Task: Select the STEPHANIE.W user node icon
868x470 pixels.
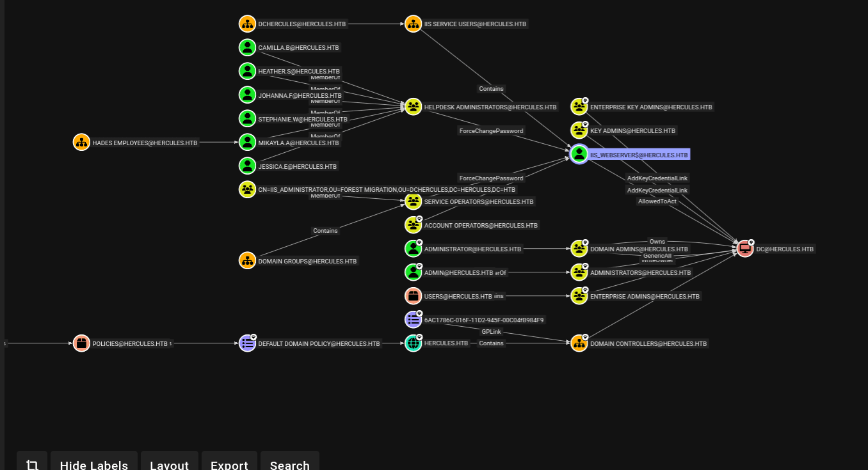Action: [x=247, y=118]
